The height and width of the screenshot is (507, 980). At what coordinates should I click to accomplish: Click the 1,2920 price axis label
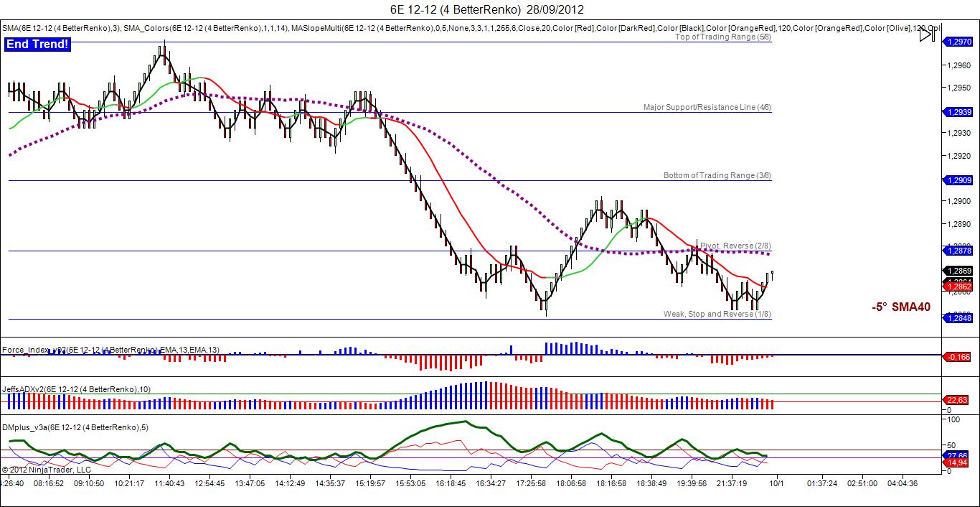[960, 155]
